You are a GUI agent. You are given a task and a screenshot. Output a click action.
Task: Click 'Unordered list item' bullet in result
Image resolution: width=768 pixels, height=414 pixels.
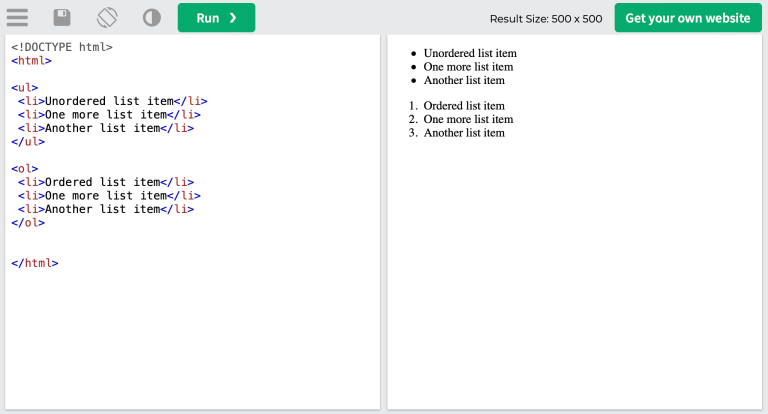click(469, 53)
